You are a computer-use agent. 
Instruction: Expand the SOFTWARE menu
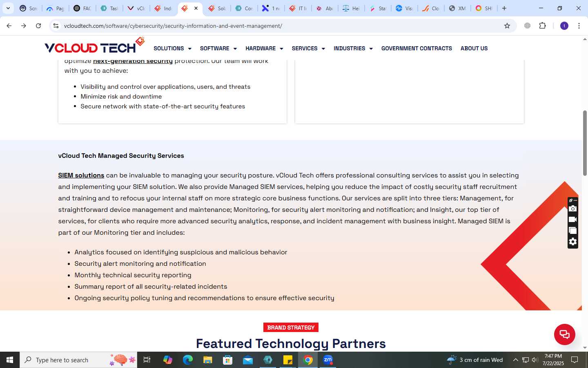tap(218, 48)
